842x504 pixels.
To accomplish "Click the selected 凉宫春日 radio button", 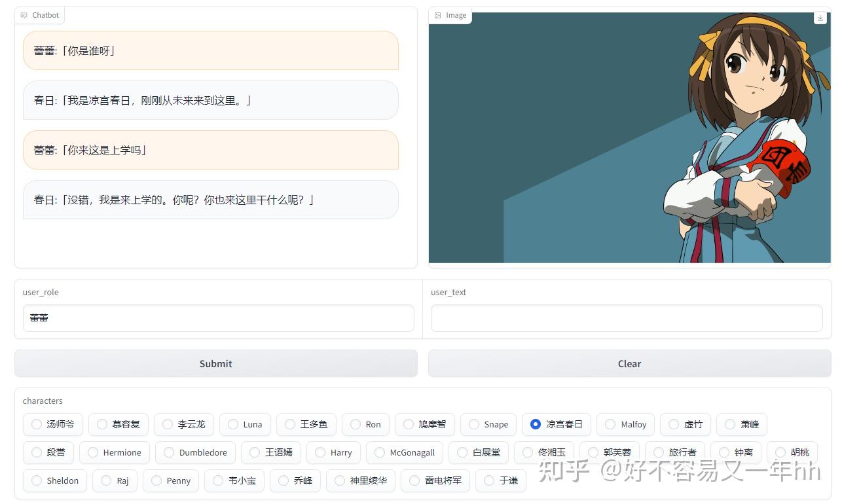I will [536, 424].
